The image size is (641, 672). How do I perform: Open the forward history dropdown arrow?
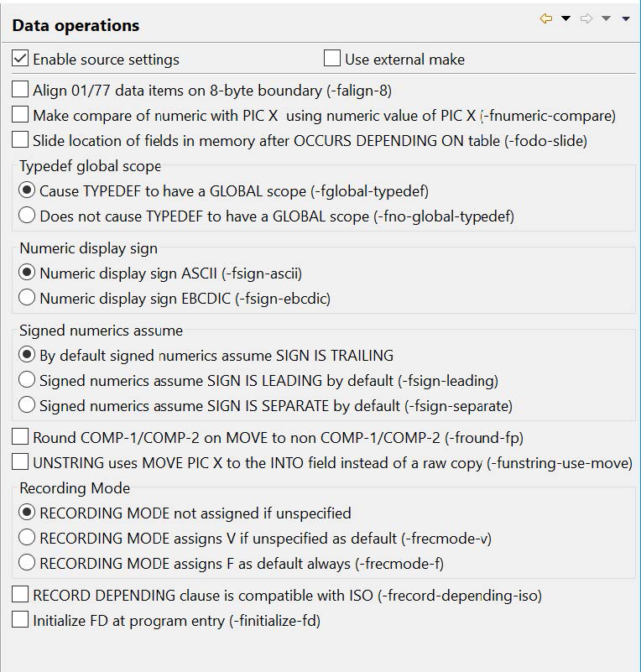tap(606, 17)
